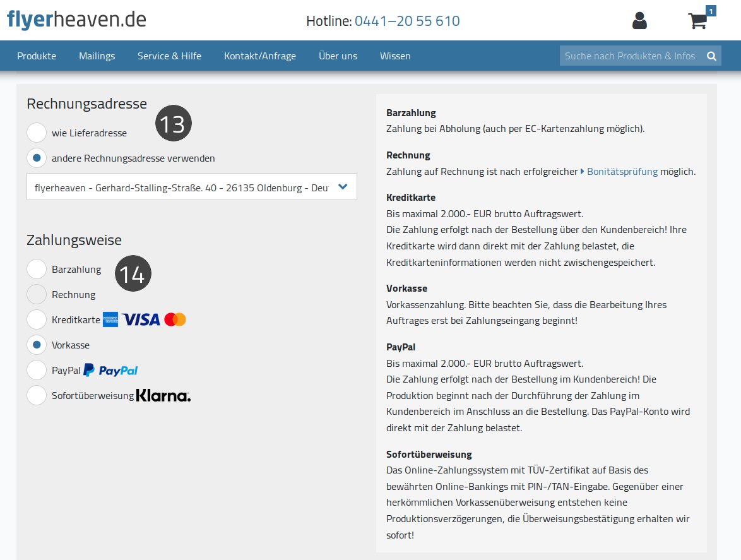Image resolution: width=741 pixels, height=560 pixels.
Task: Choose Sofortüberweisung radio button
Action: (37, 396)
